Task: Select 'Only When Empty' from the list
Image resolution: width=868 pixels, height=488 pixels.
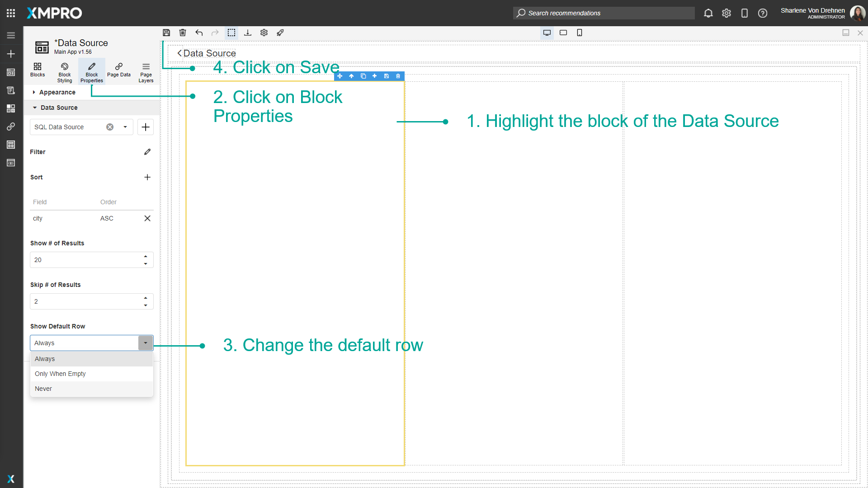Action: point(60,374)
